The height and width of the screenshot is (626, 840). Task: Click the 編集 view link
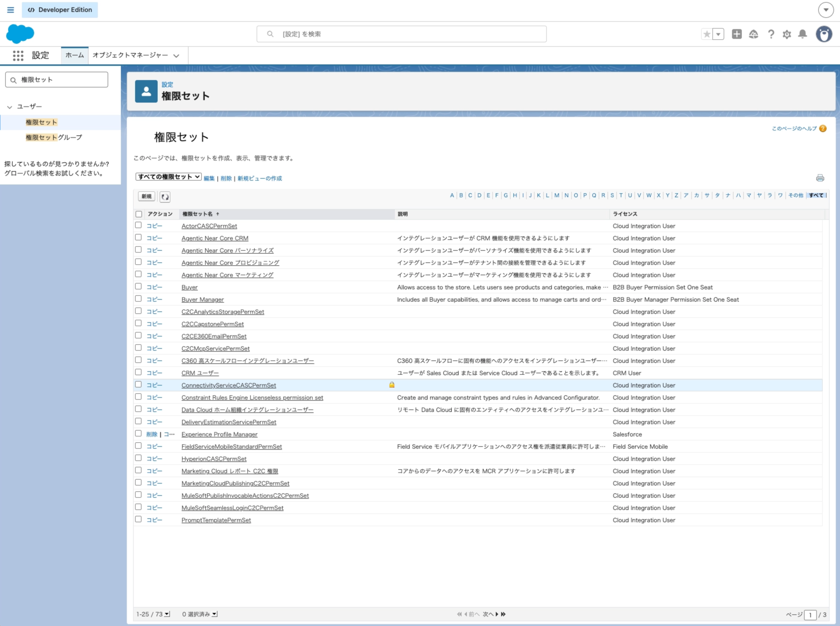tap(209, 178)
